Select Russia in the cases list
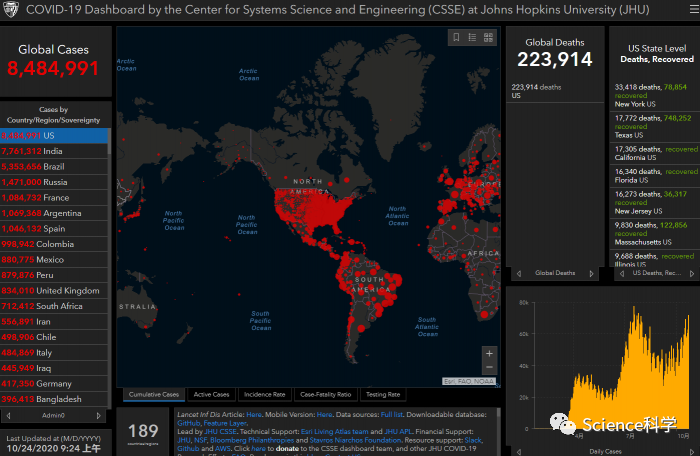The height and width of the screenshot is (456, 700). (54, 182)
